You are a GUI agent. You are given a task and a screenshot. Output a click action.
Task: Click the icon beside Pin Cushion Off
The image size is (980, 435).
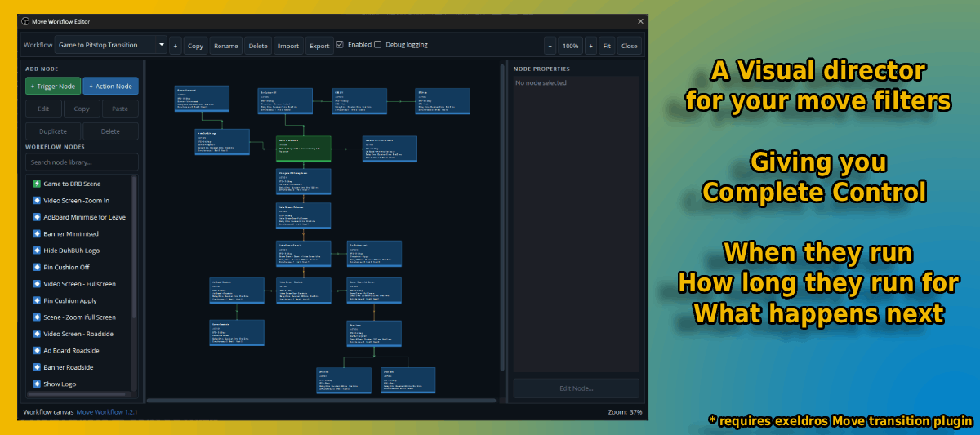click(x=37, y=267)
